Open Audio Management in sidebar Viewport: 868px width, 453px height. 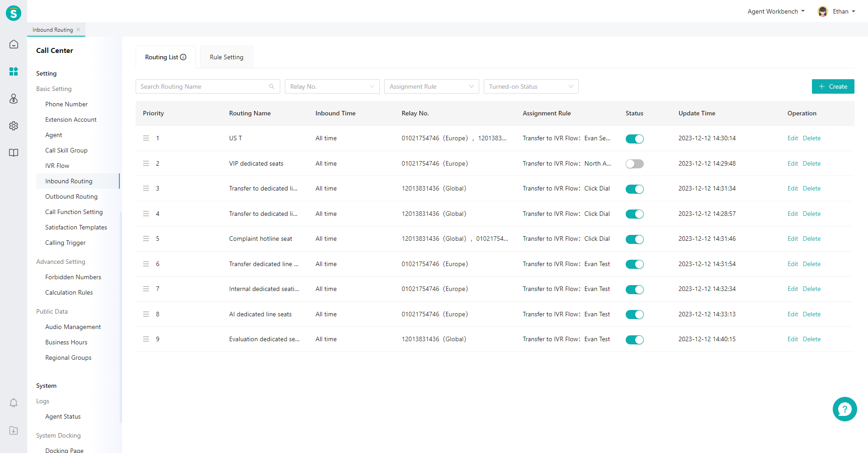(73, 327)
